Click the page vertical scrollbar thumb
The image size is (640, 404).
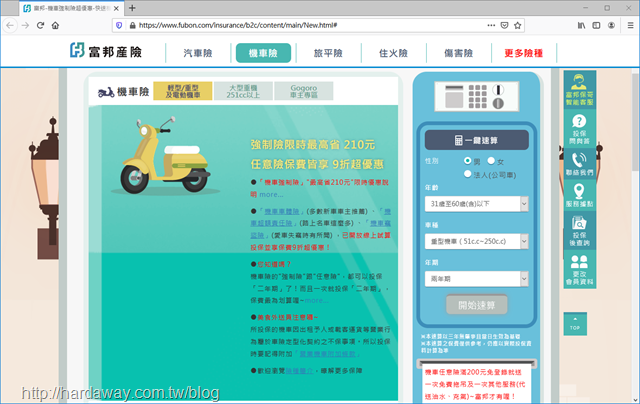(636, 120)
